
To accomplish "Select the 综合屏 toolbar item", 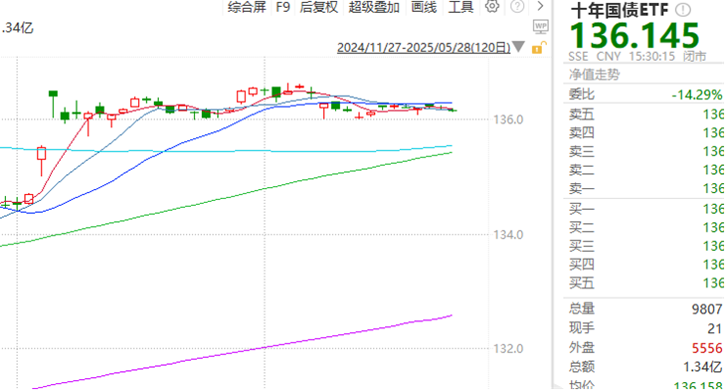I will click(247, 7).
